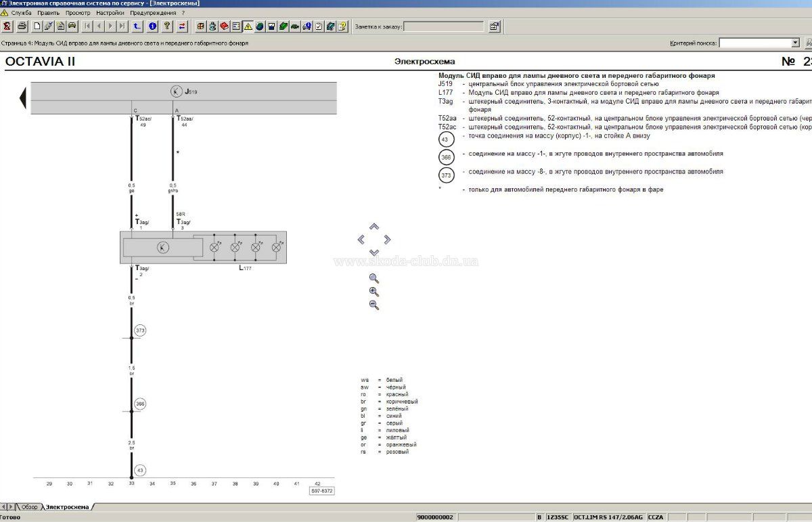Pan the diagram down with the arrow

374,252
